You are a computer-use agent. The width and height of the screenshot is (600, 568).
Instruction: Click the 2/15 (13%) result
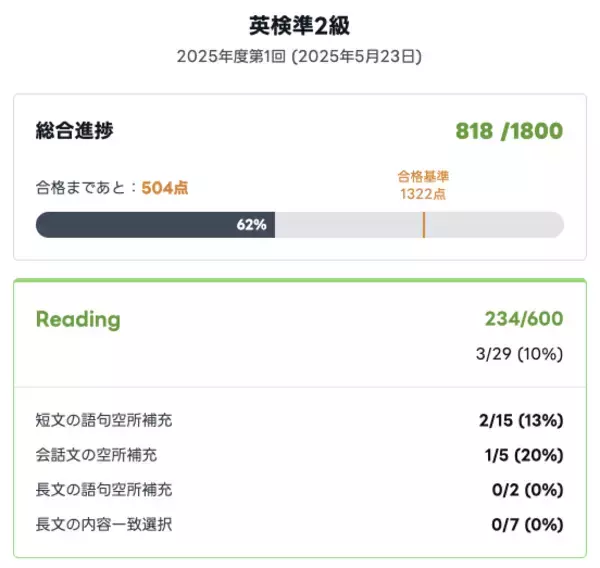click(519, 420)
